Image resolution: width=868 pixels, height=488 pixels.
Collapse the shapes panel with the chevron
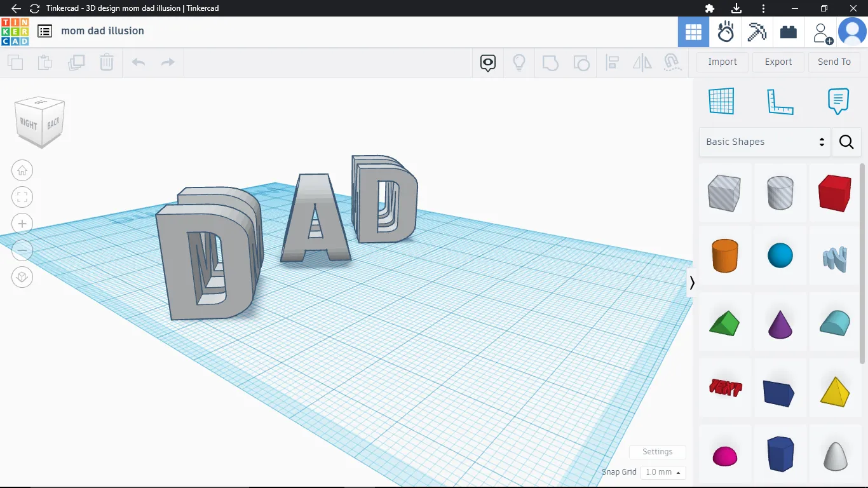(x=692, y=283)
